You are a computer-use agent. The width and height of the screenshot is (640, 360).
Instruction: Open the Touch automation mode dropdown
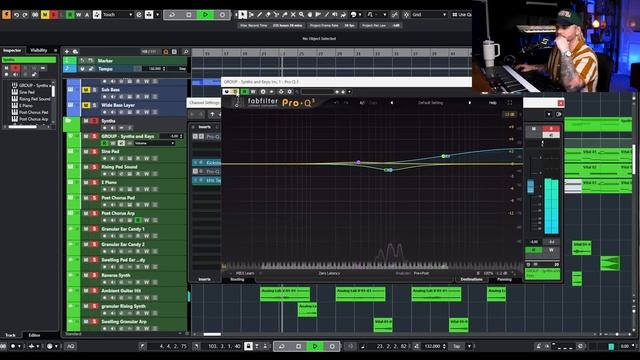(118, 15)
